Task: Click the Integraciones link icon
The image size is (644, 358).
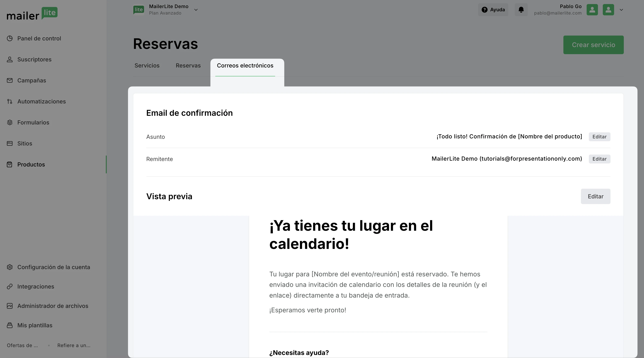Action: point(10,286)
